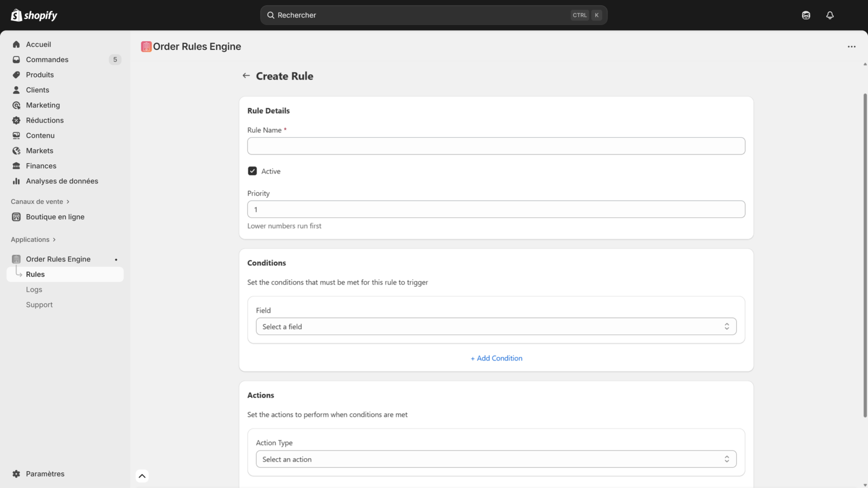868x488 pixels.
Task: Open the 'Select a field' dropdown
Action: tap(495, 326)
